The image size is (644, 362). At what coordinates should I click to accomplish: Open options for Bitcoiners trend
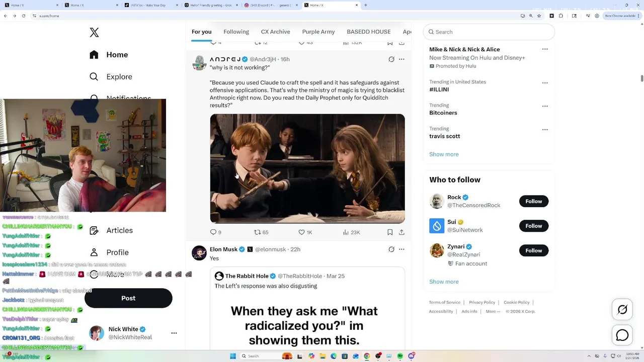(x=545, y=106)
